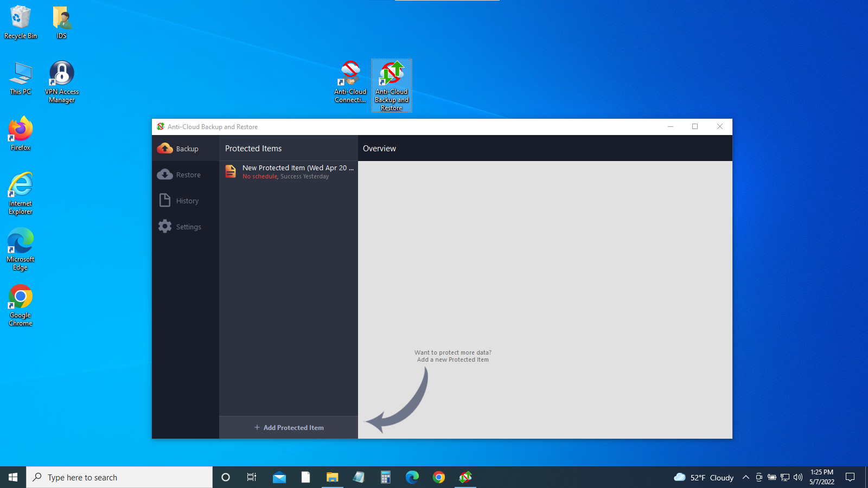Image resolution: width=868 pixels, height=488 pixels.
Task: Click the Anti-Cloud Backup taskbar icon
Action: (465, 477)
